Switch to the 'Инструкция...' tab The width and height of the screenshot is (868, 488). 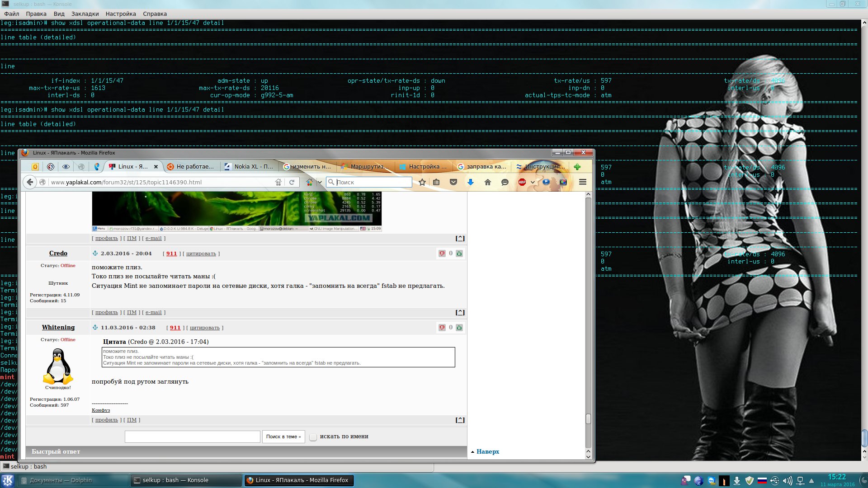(x=540, y=167)
